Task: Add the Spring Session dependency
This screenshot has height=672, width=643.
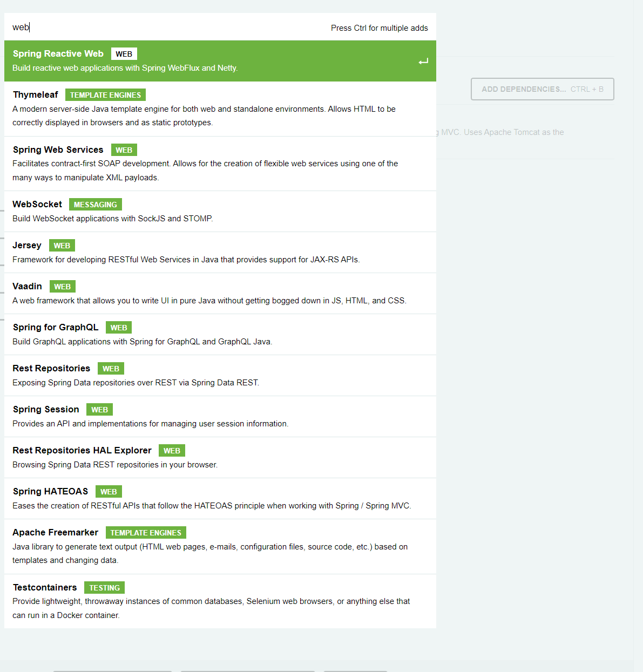Action: [220, 417]
